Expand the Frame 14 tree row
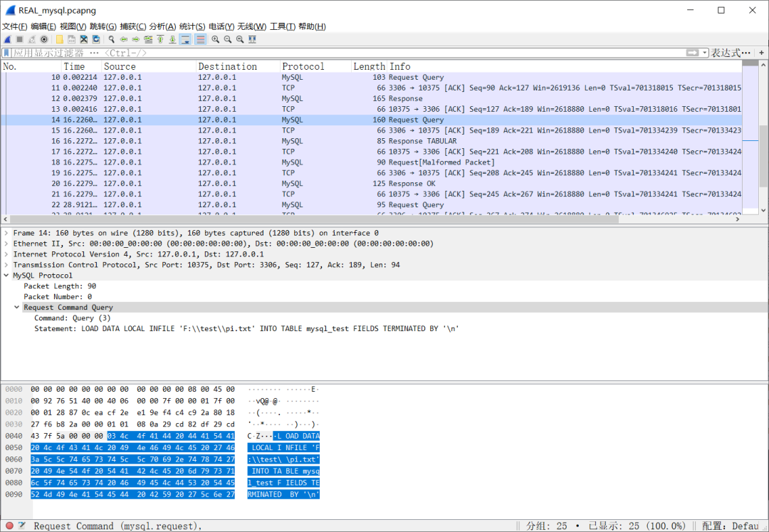 point(6,233)
